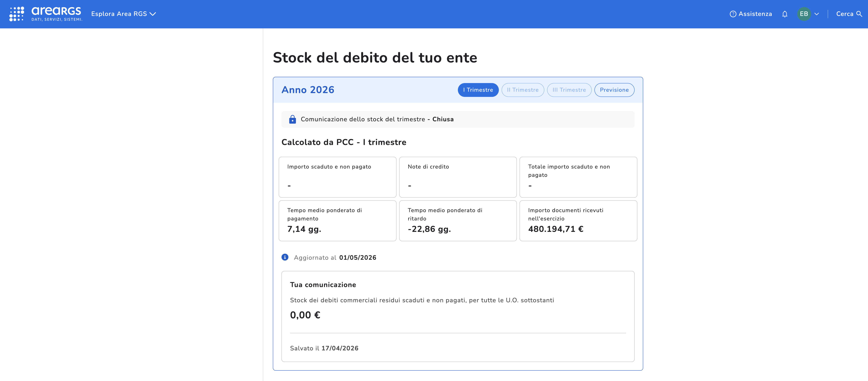Click the '0,00 €' stock amount
Screen dimensions: 868x381
[305, 315]
